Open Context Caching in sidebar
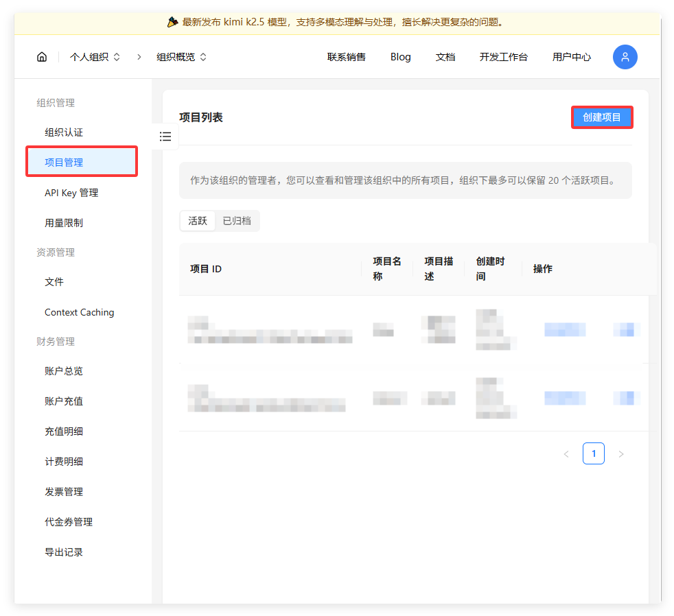This screenshot has height=616, width=674. point(80,312)
